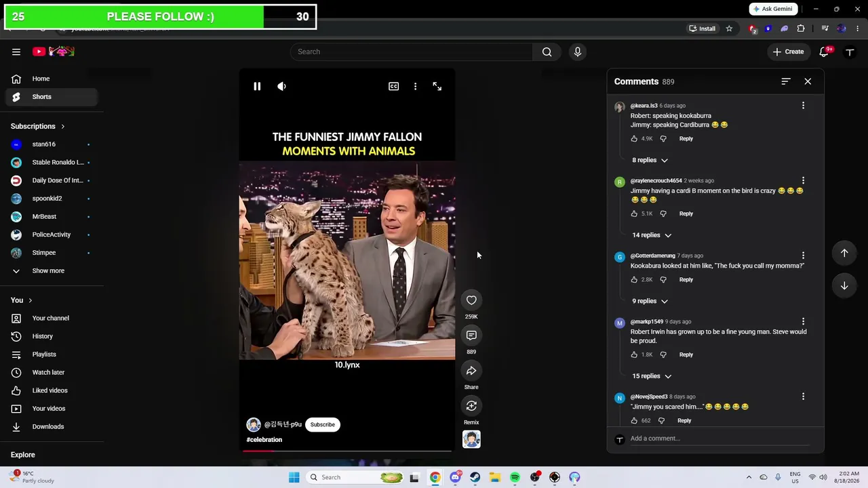This screenshot has height=488, width=868.
Task: Enter fullscreen on the Short
Action: pyautogui.click(x=437, y=86)
